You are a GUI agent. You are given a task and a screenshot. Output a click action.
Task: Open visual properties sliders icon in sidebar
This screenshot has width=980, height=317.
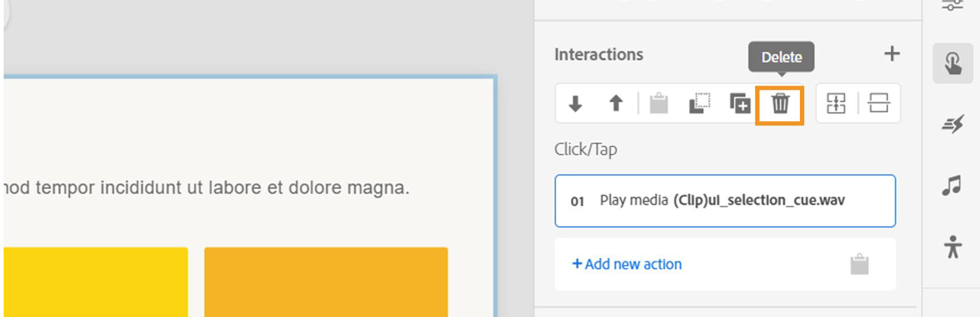point(952,6)
